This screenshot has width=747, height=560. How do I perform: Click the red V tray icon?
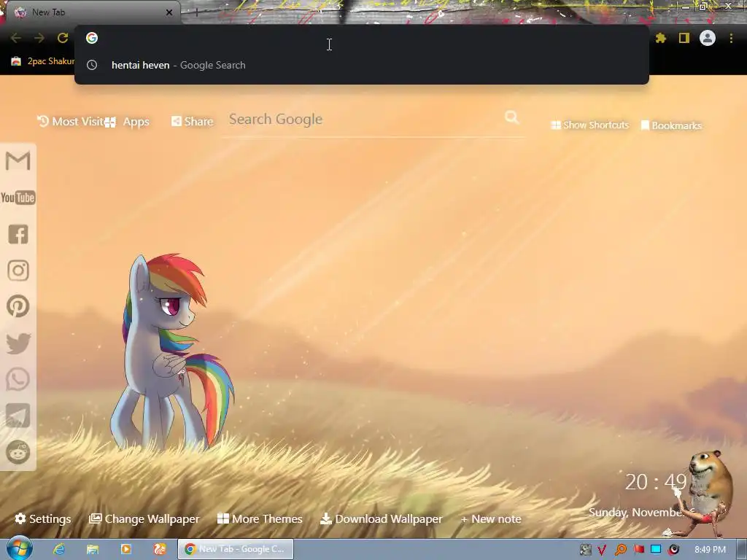602,550
